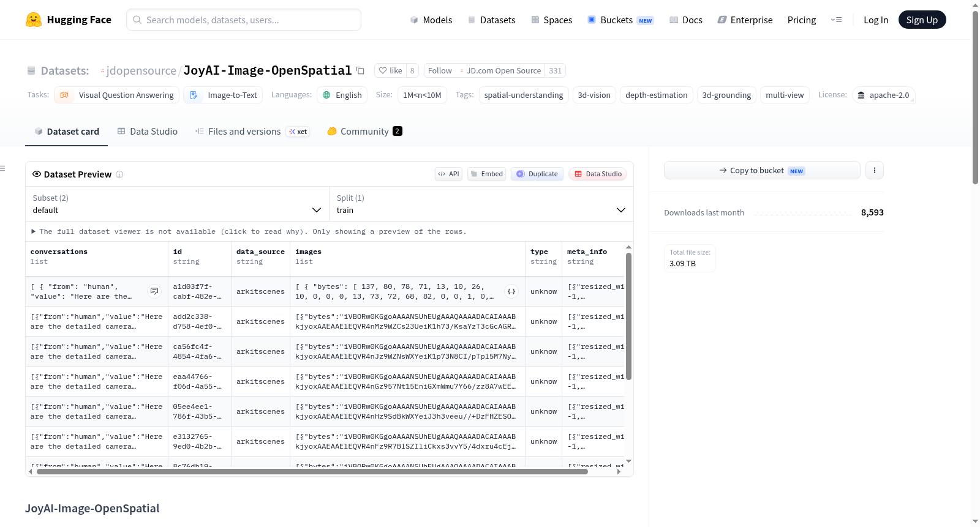Click the Datasets stack icon in breadcrumb
The width and height of the screenshot is (980, 527).
click(31, 71)
